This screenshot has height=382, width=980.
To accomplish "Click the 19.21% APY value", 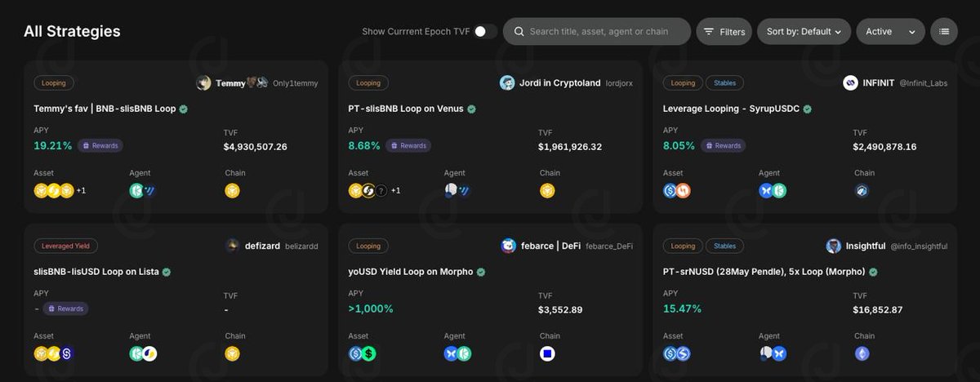I will pos(52,146).
